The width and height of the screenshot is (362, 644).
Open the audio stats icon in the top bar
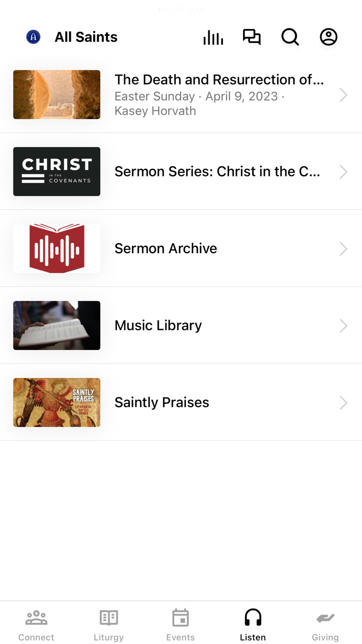pyautogui.click(x=213, y=37)
